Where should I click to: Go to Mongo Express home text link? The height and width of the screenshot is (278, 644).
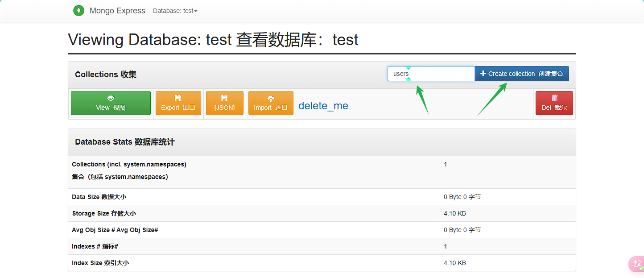[x=117, y=11]
